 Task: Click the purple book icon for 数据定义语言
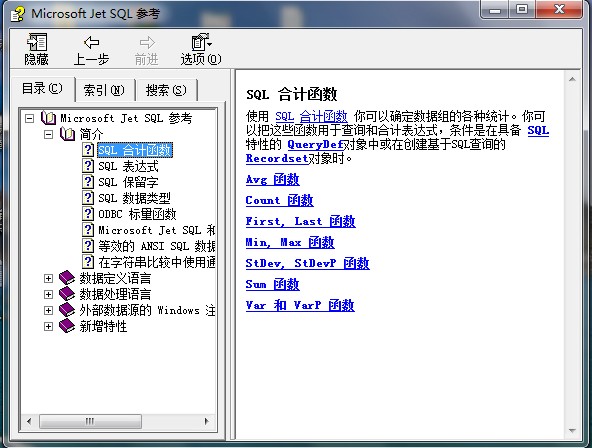(x=67, y=278)
